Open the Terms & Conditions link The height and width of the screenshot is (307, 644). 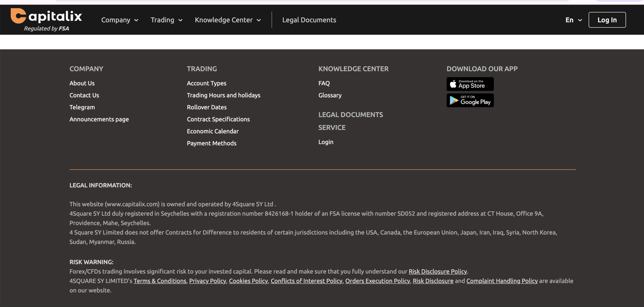click(x=160, y=281)
